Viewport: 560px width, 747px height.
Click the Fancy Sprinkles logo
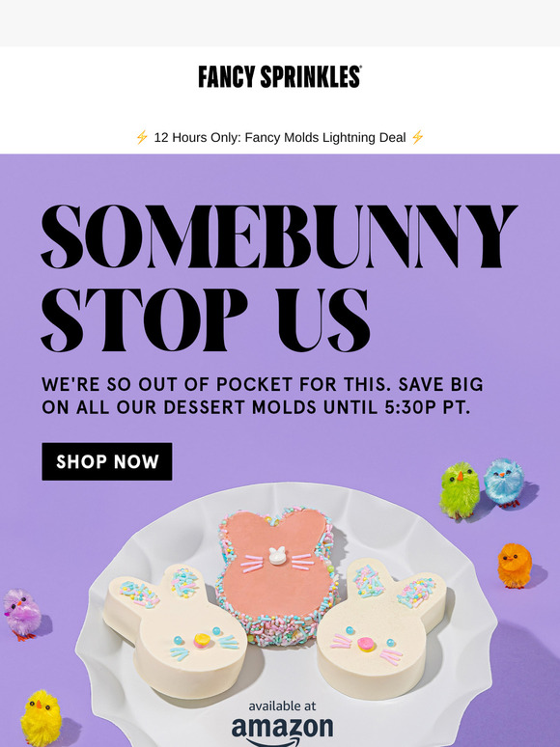[x=280, y=76]
